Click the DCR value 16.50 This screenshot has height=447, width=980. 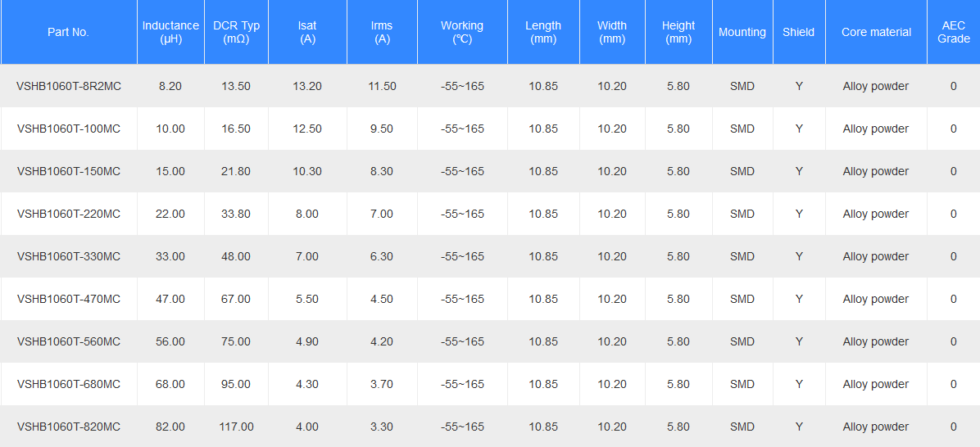236,129
